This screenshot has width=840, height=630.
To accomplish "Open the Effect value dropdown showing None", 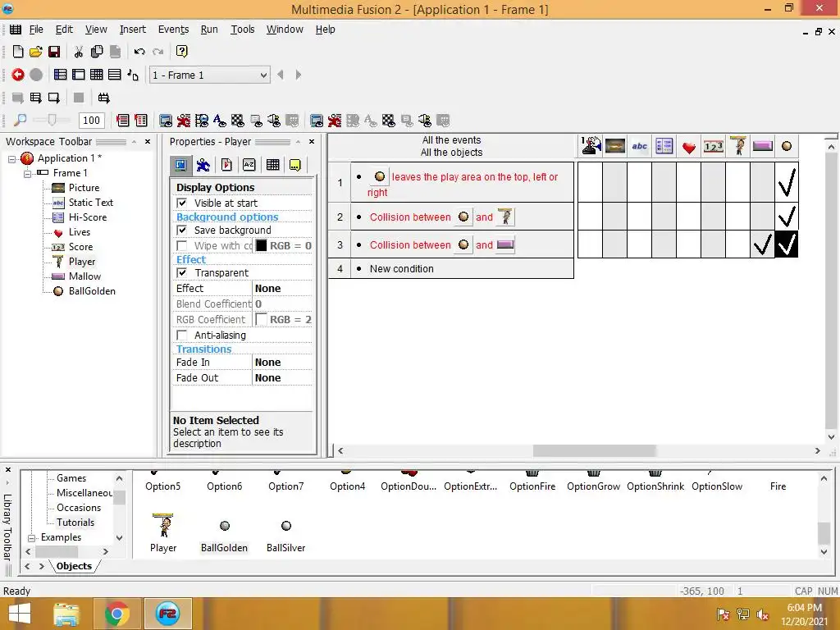I will [x=282, y=288].
